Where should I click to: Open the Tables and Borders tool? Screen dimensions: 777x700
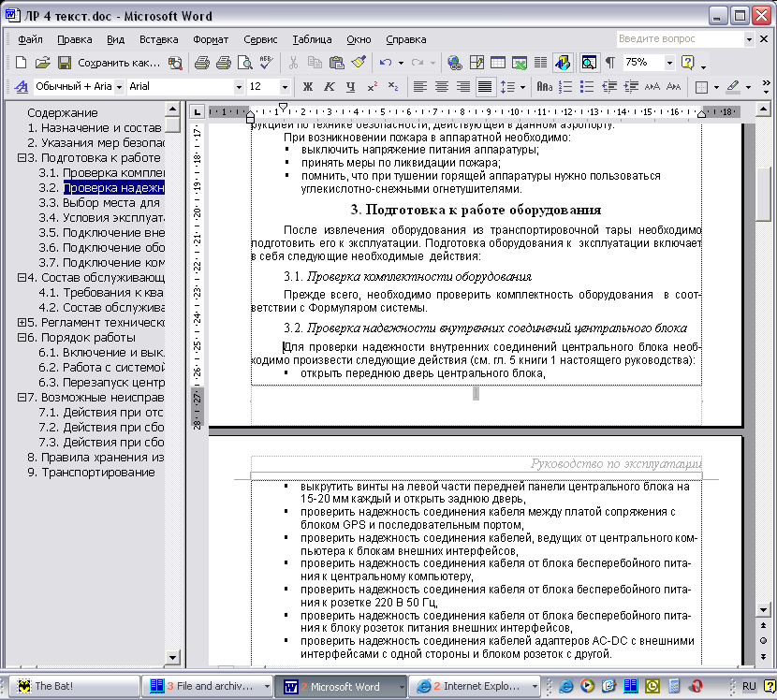(x=476, y=63)
